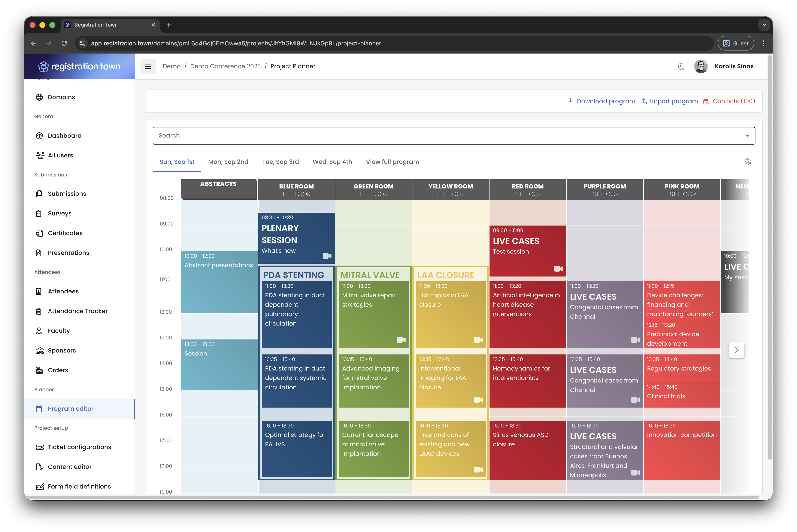Open the View full program tab
This screenshot has height=532, width=797.
[392, 162]
